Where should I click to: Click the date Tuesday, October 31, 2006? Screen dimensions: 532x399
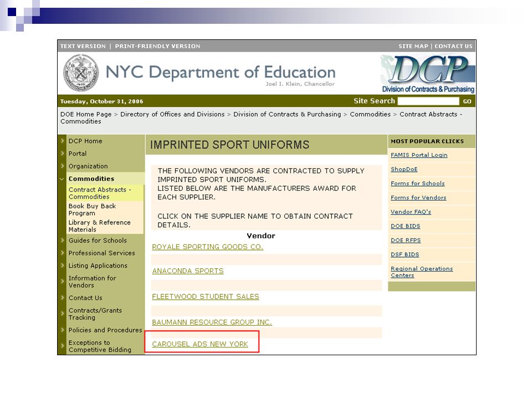click(x=101, y=101)
